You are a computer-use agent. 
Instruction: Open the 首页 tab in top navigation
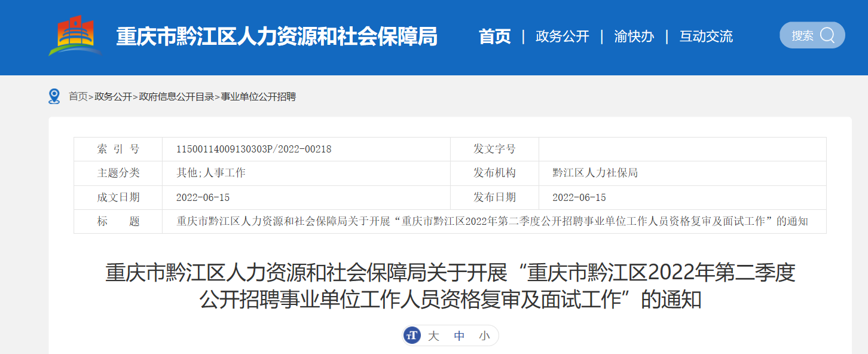[494, 36]
